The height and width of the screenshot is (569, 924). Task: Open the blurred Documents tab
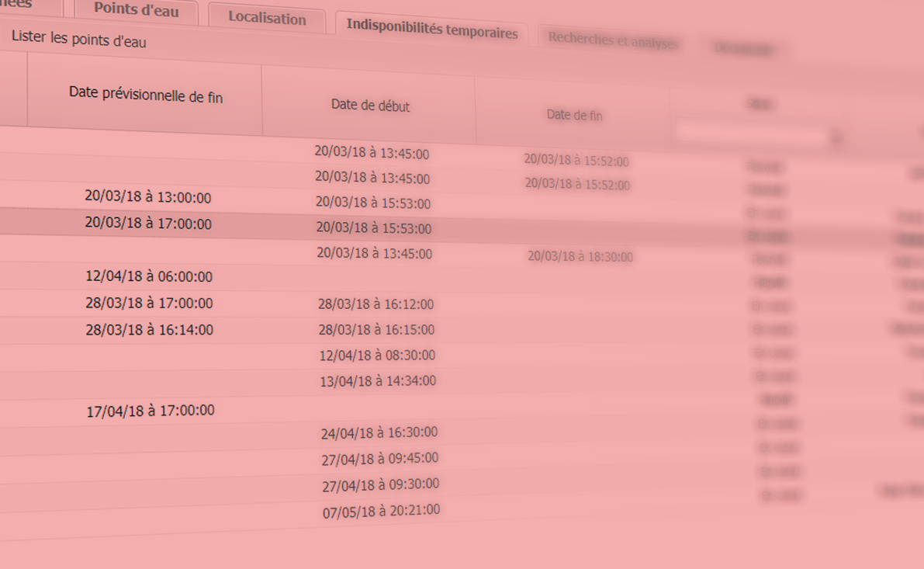(x=744, y=50)
